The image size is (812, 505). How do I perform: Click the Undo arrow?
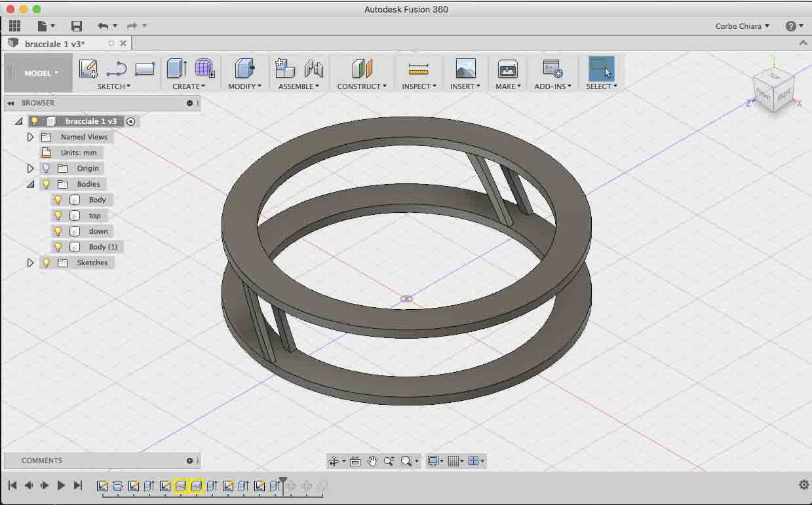coord(103,26)
